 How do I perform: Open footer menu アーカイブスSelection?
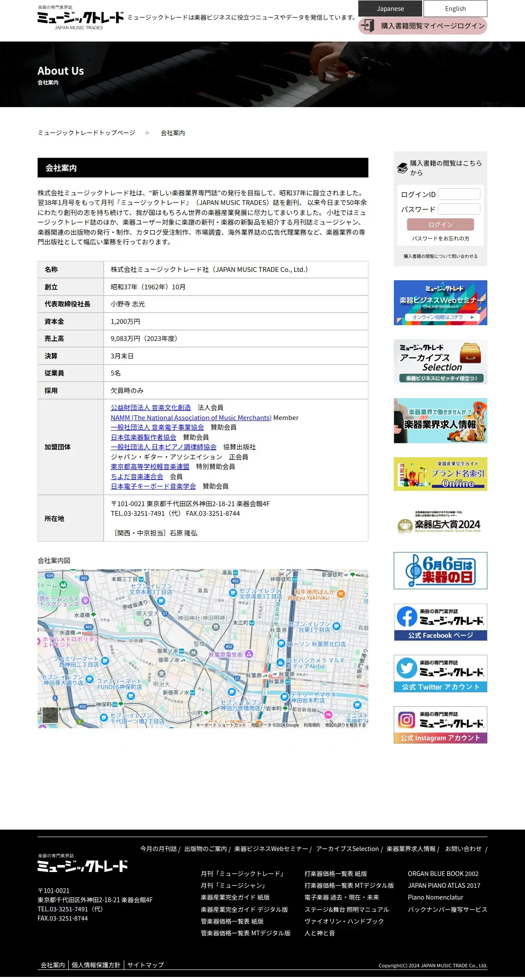(x=347, y=849)
